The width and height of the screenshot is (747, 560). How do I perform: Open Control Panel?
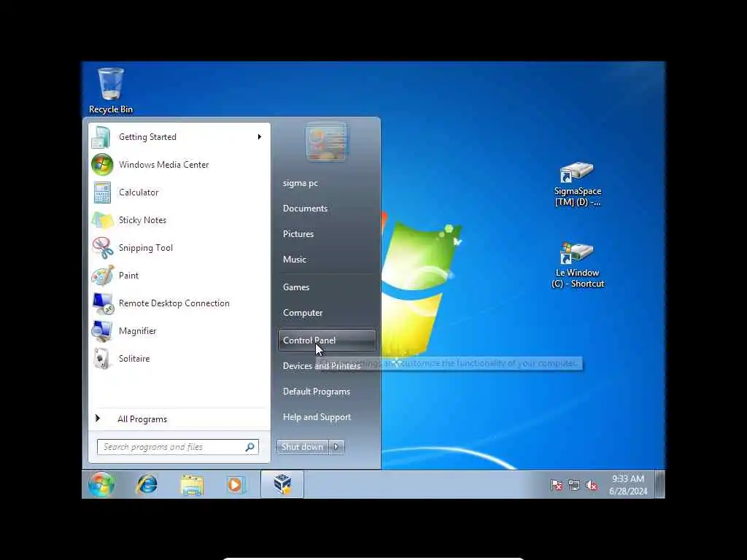327,341
